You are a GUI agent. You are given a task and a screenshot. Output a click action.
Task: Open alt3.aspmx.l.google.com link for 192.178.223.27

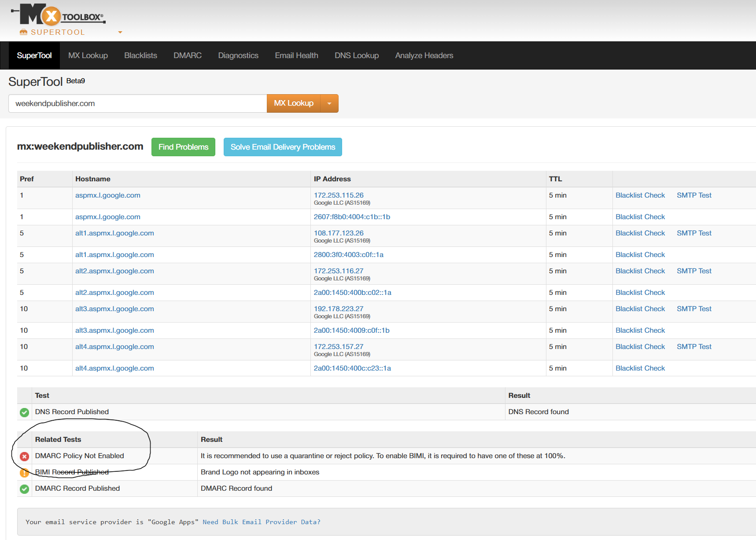114,309
